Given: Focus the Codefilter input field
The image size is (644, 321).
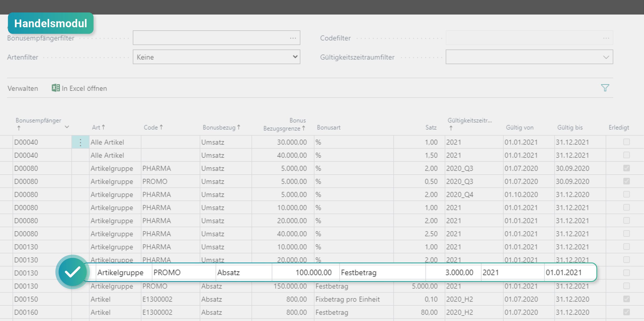Looking at the screenshot, I should tap(529, 38).
